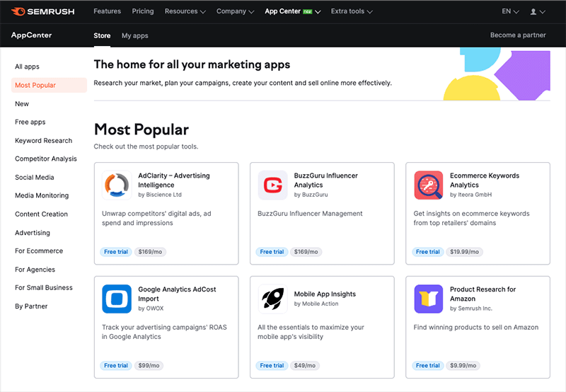The width and height of the screenshot is (566, 392).
Task: Click the $9.99/mo price tag
Action: click(x=463, y=366)
